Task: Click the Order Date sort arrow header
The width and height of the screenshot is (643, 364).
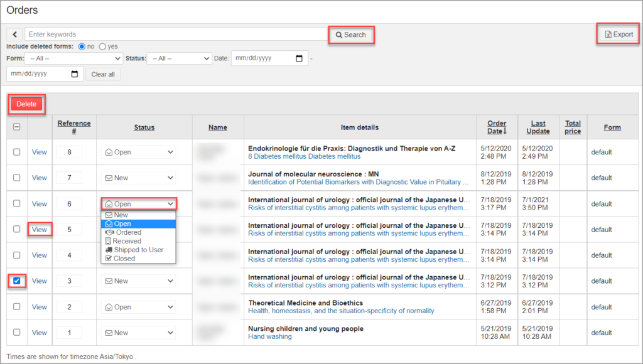Action: 497,127
